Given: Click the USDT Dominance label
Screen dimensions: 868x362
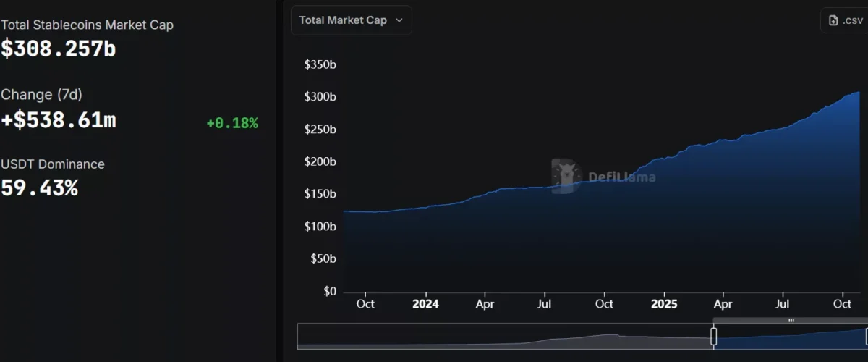Looking at the screenshot, I should point(53,164).
